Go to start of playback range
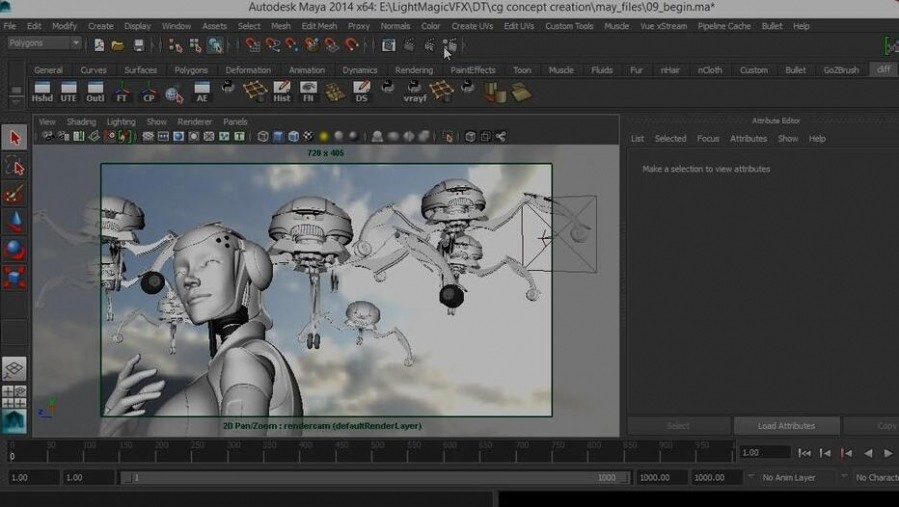 click(804, 453)
